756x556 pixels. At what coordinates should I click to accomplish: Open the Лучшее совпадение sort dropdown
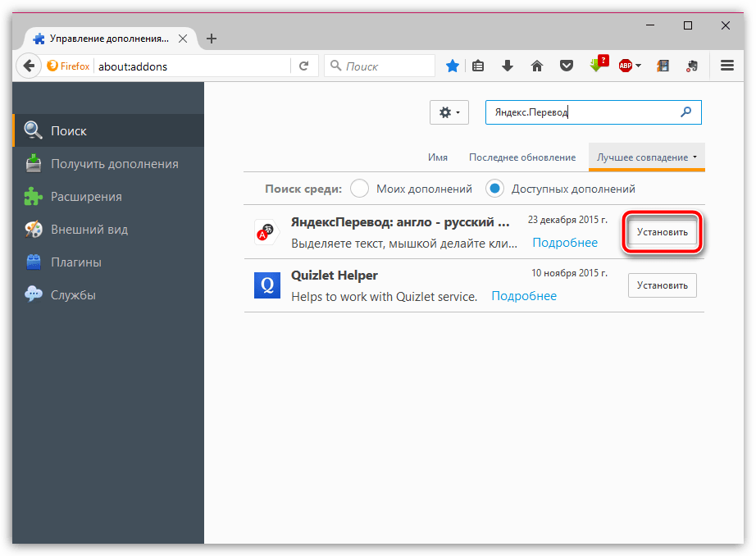point(647,157)
